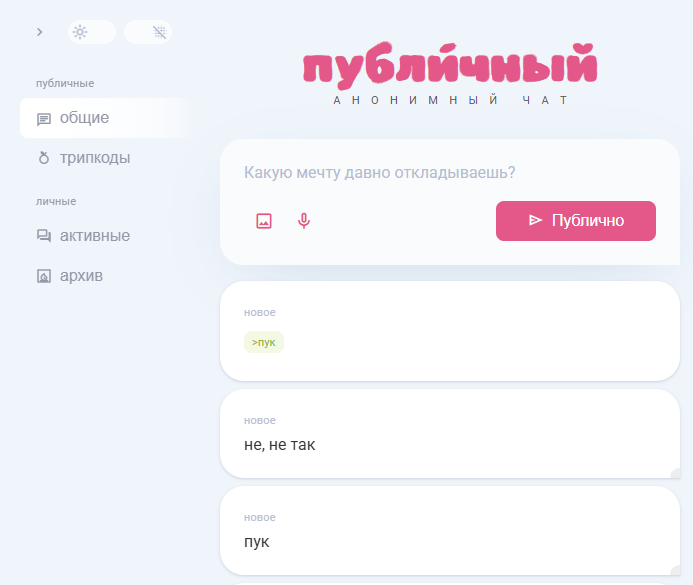Screen dimensions: 693x585
Task: Click the трипкоды ring icon
Action: [44, 158]
